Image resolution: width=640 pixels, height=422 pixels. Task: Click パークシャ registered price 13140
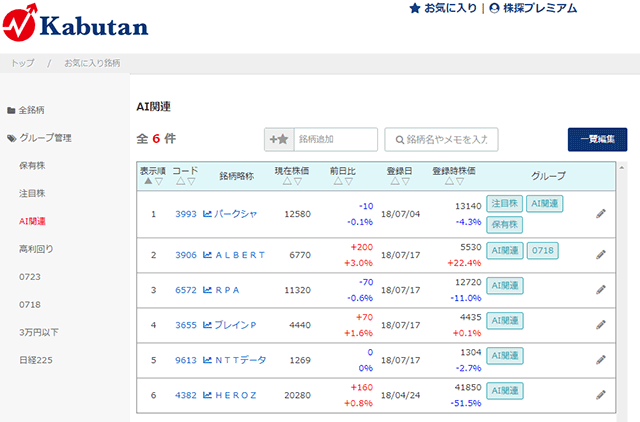(x=468, y=206)
